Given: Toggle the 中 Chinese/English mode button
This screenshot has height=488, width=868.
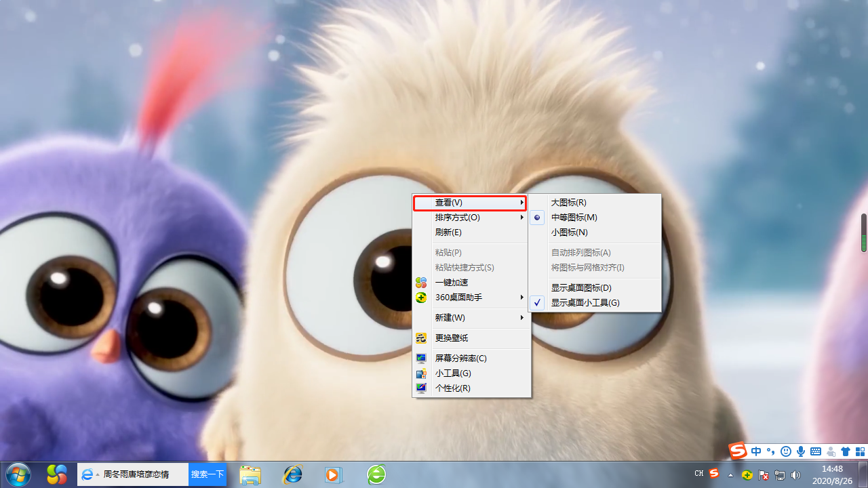Looking at the screenshot, I should pos(756,451).
